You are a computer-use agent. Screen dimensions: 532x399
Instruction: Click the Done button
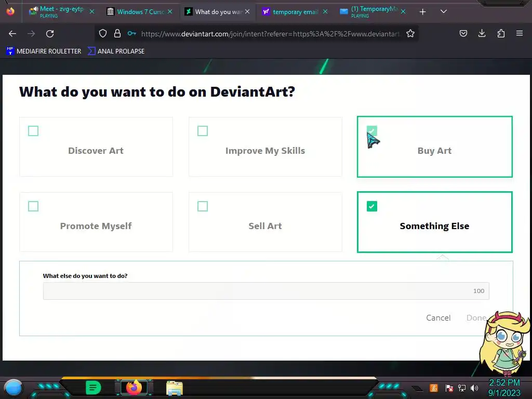(476, 318)
